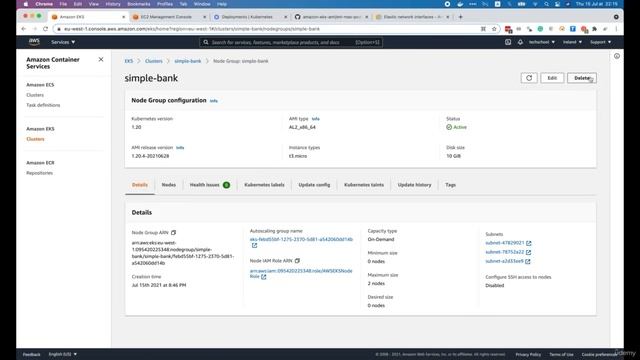Image resolution: width=640 pixels, height=360 pixels.
Task: Switch to the Details tab
Action: pyautogui.click(x=140, y=185)
